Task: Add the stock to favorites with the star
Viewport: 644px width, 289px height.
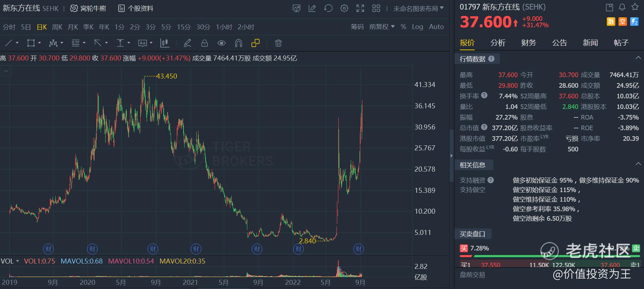Action: tap(635, 7)
